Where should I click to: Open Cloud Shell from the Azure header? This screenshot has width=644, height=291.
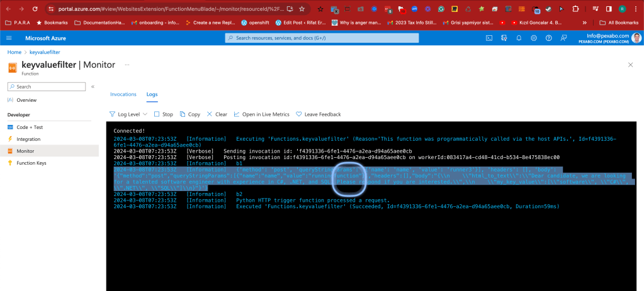click(489, 38)
